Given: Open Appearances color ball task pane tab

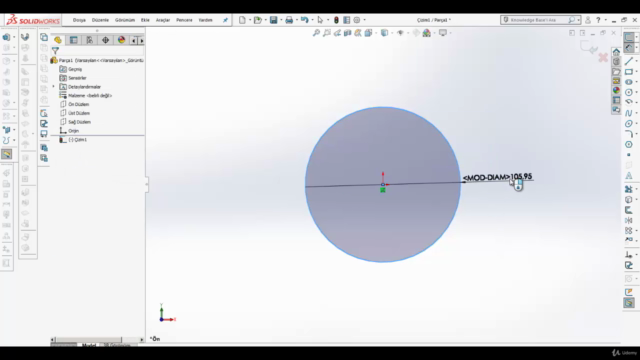Looking at the screenshot, I should click(616, 91).
